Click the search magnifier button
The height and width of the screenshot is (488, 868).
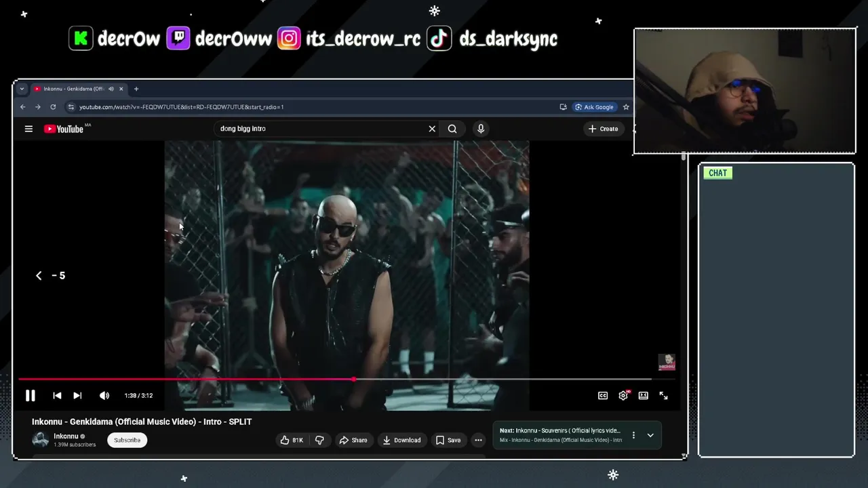pos(452,129)
